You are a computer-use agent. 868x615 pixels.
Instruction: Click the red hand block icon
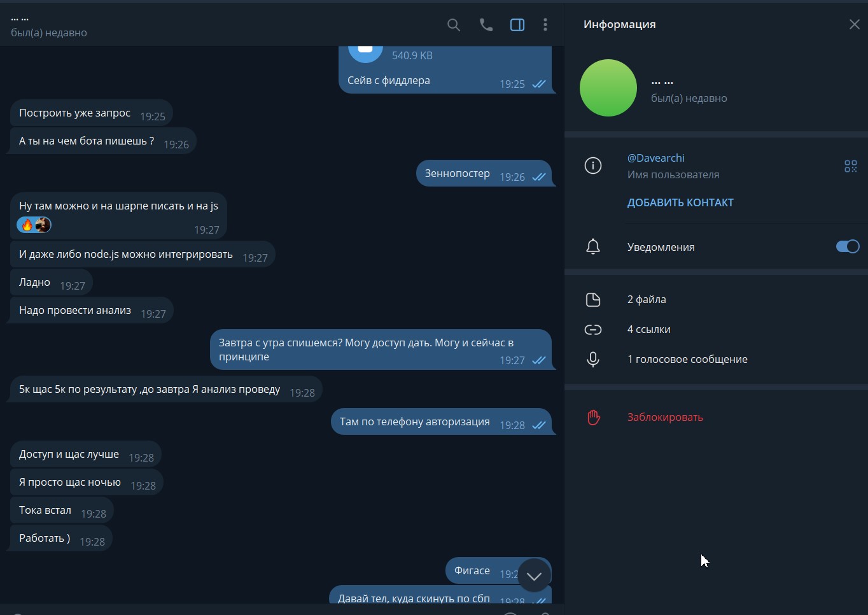593,417
